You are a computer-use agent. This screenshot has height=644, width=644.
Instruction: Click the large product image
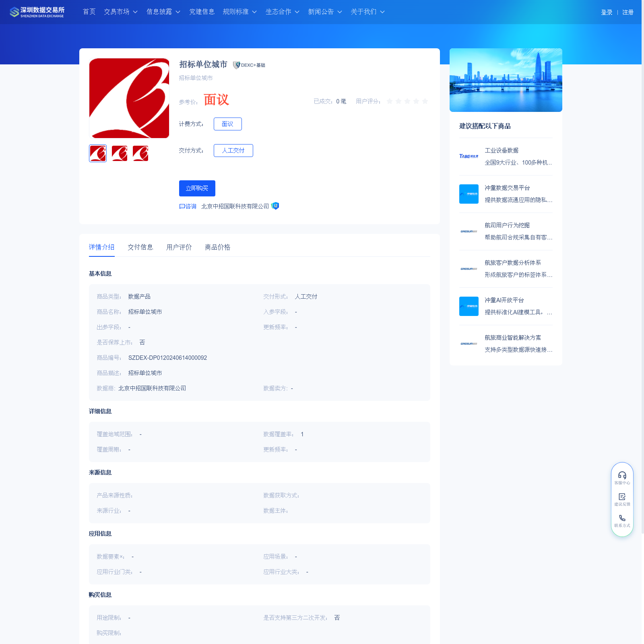(x=129, y=98)
